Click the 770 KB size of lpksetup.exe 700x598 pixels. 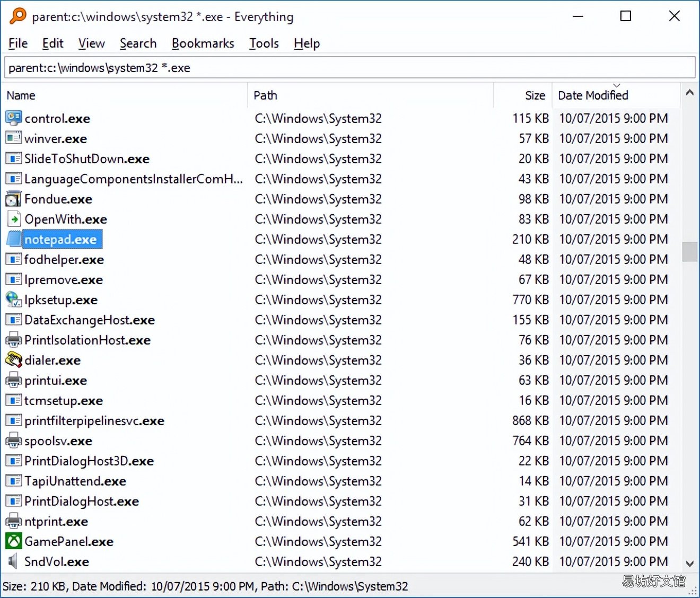coord(530,300)
